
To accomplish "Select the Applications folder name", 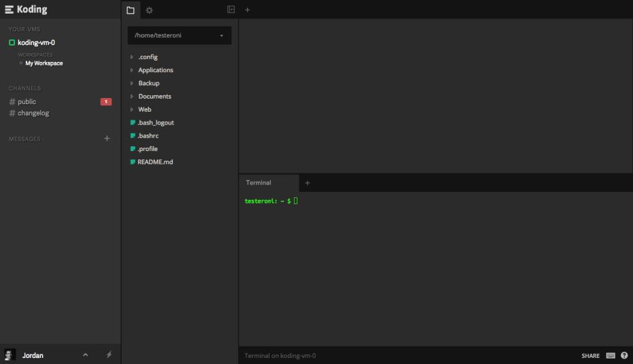I will coord(155,70).
